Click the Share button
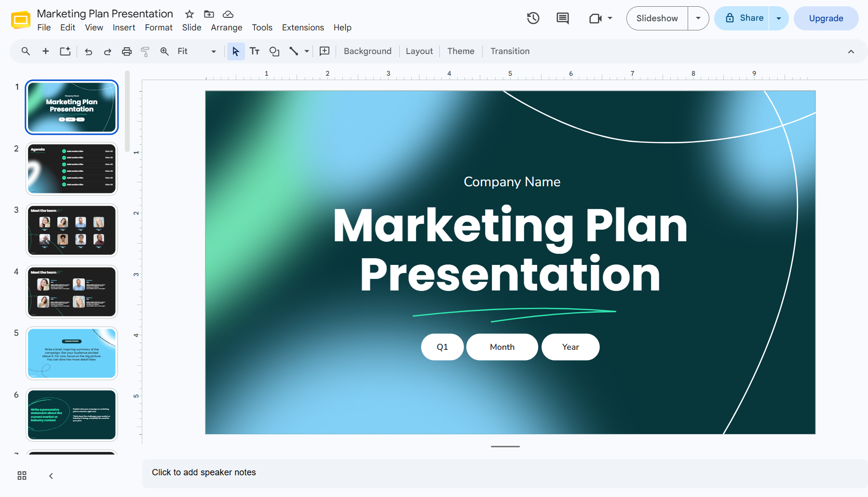This screenshot has height=497, width=868. (742, 18)
